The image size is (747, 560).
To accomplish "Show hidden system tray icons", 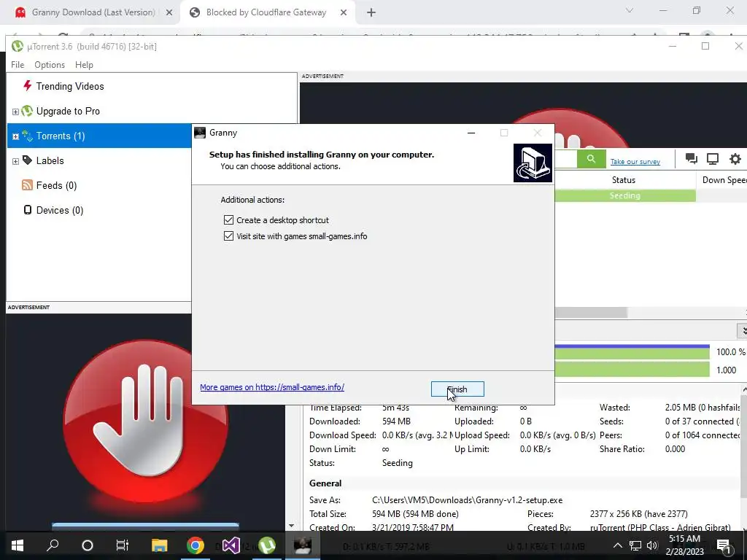I will (617, 545).
